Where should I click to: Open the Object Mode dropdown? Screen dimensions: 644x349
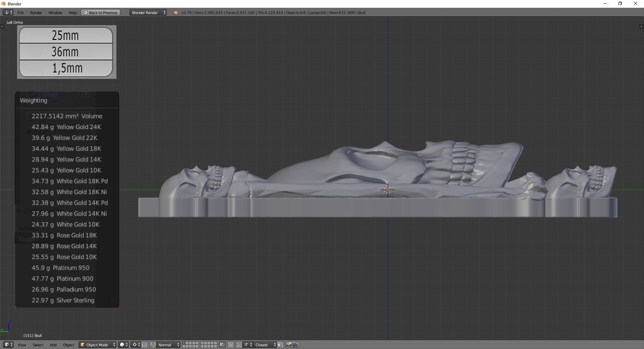(x=98, y=345)
